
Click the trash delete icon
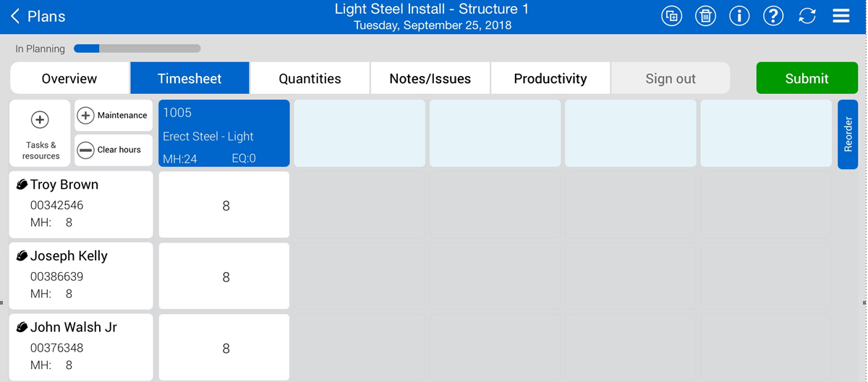click(x=705, y=16)
